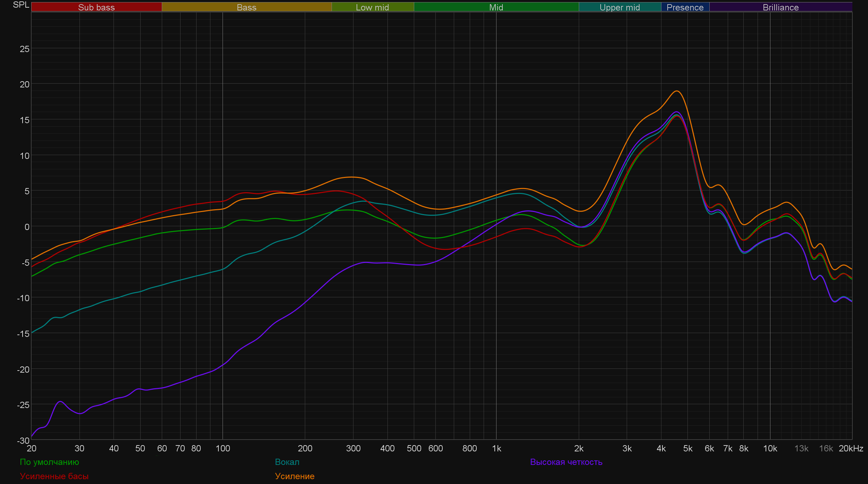Image resolution: width=868 pixels, height=484 pixels.
Task: Select the Bass frequency band header
Action: point(247,7)
